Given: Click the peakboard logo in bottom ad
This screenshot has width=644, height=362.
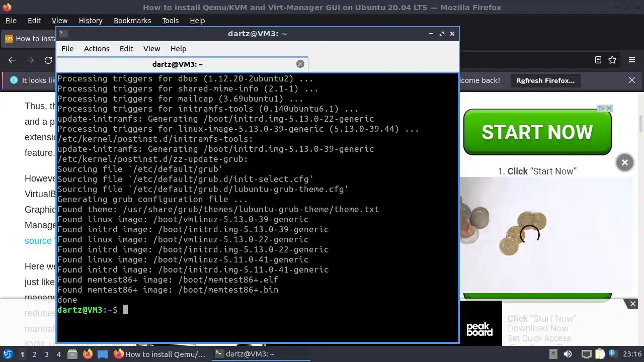Looking at the screenshot, I should click(479, 329).
